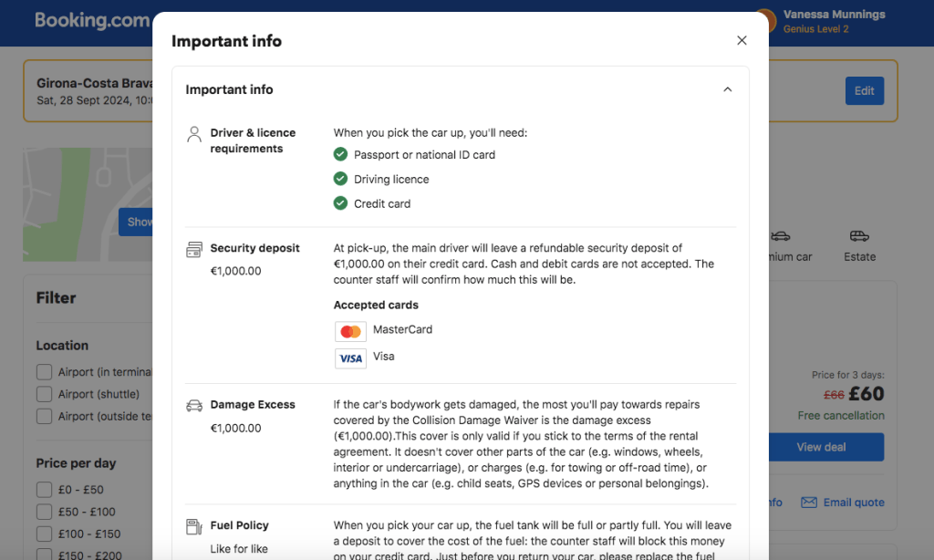Image resolution: width=934 pixels, height=560 pixels.
Task: Click the Fuel Policy pump icon
Action: [193, 526]
